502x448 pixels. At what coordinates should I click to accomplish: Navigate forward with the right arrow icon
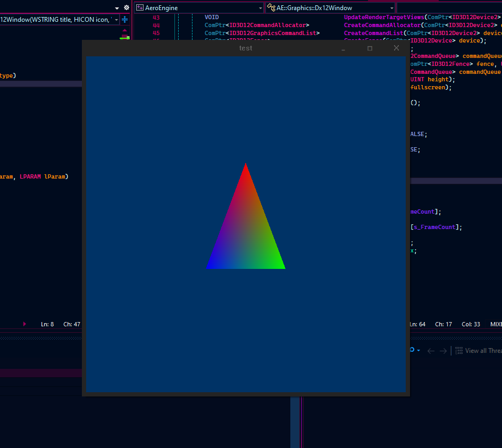coord(442,351)
